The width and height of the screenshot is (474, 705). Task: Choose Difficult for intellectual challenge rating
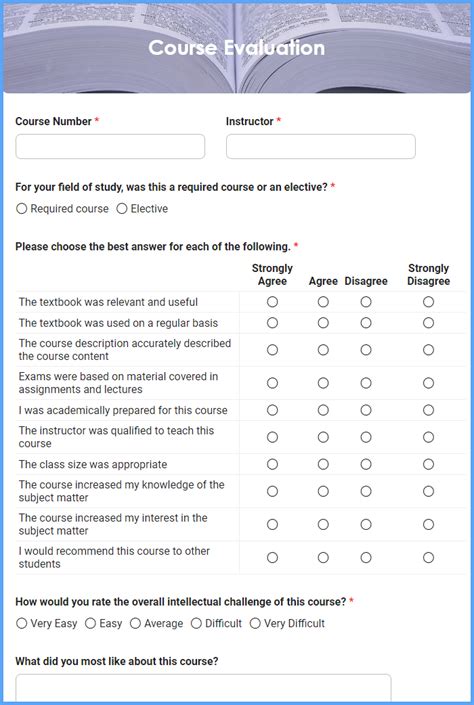tap(196, 623)
